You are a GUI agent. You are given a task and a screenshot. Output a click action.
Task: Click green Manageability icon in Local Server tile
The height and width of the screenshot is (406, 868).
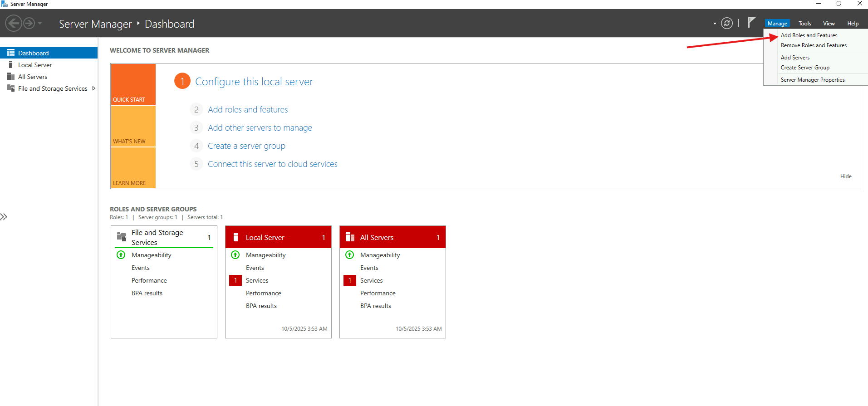(235, 255)
